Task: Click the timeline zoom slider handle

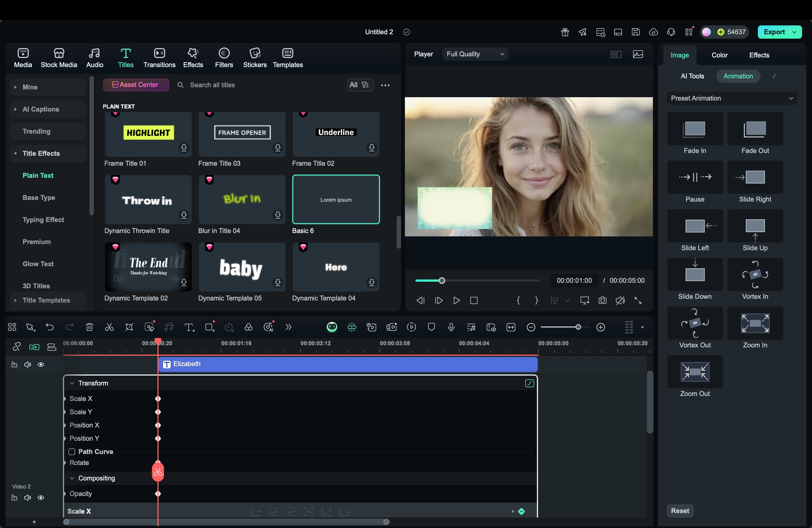Action: pyautogui.click(x=578, y=328)
